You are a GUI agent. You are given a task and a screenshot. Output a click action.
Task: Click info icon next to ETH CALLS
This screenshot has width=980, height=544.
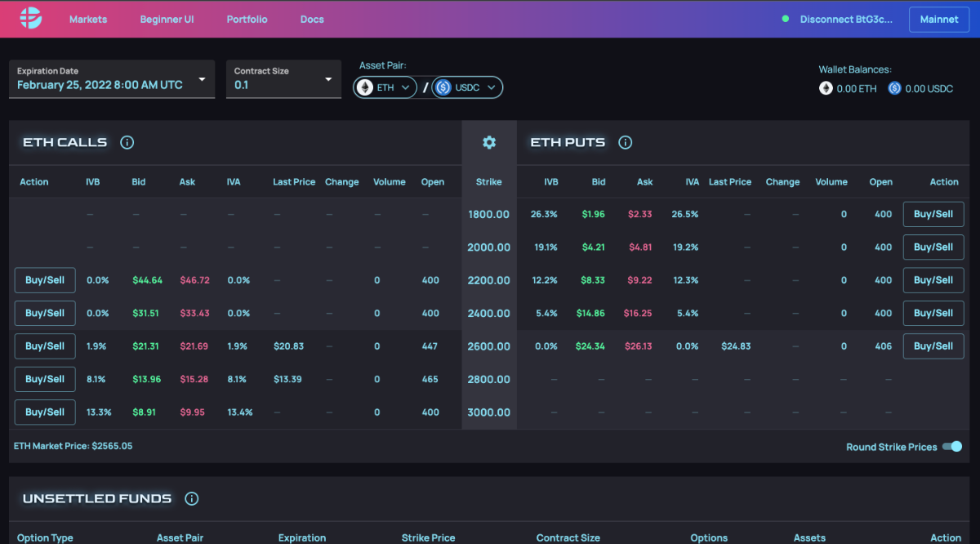click(127, 142)
